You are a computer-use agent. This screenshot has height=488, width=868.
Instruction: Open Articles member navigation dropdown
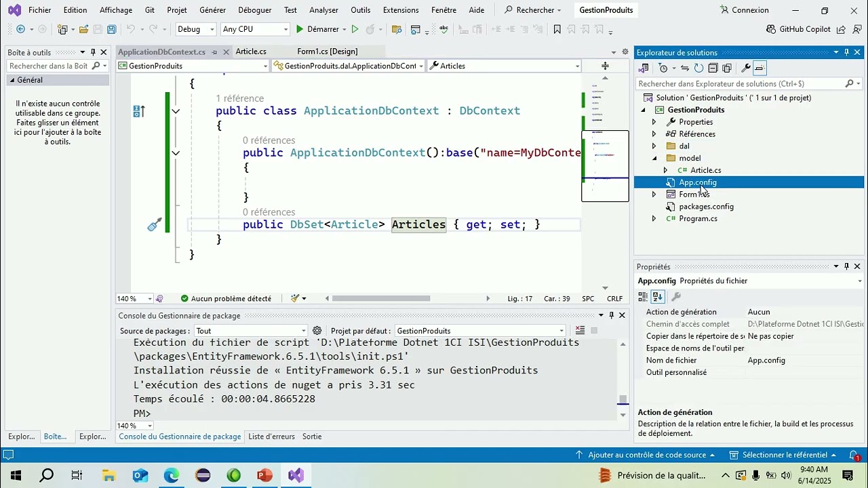coord(504,66)
